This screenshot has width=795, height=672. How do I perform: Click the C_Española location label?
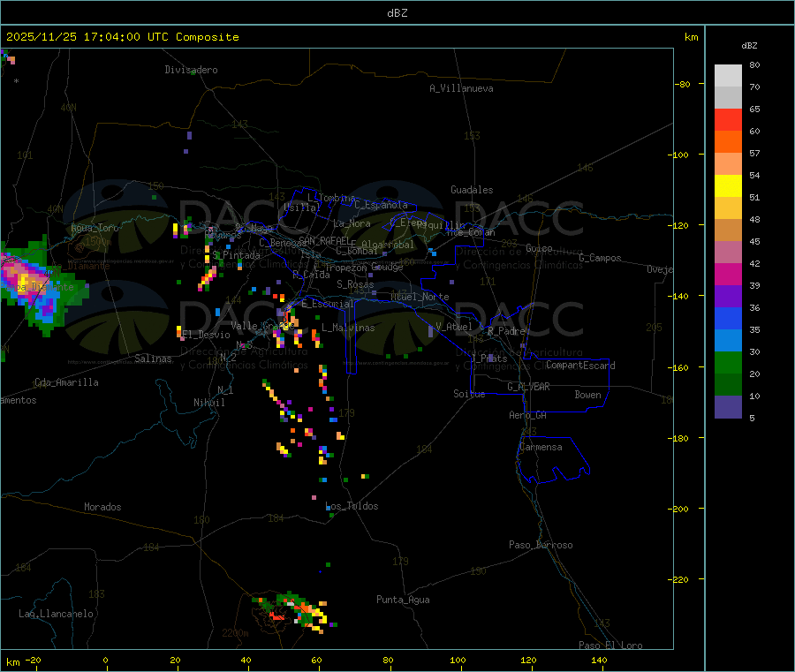click(382, 205)
